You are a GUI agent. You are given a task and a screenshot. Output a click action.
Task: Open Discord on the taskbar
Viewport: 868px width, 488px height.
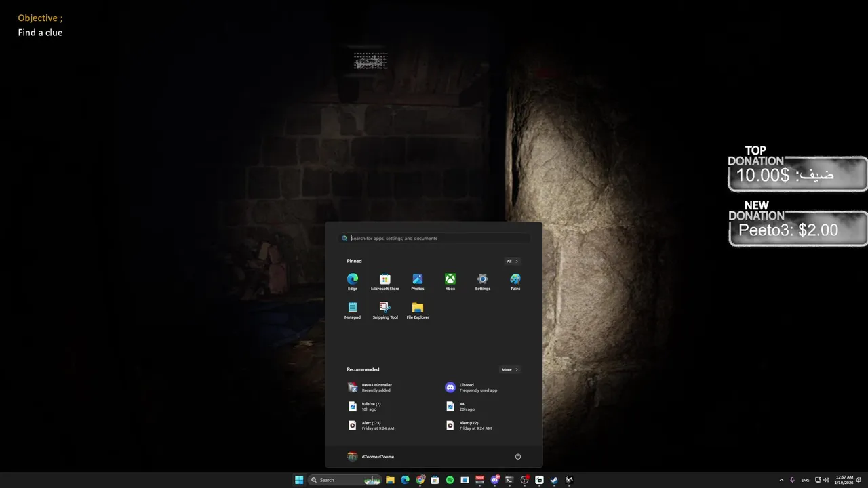(495, 480)
